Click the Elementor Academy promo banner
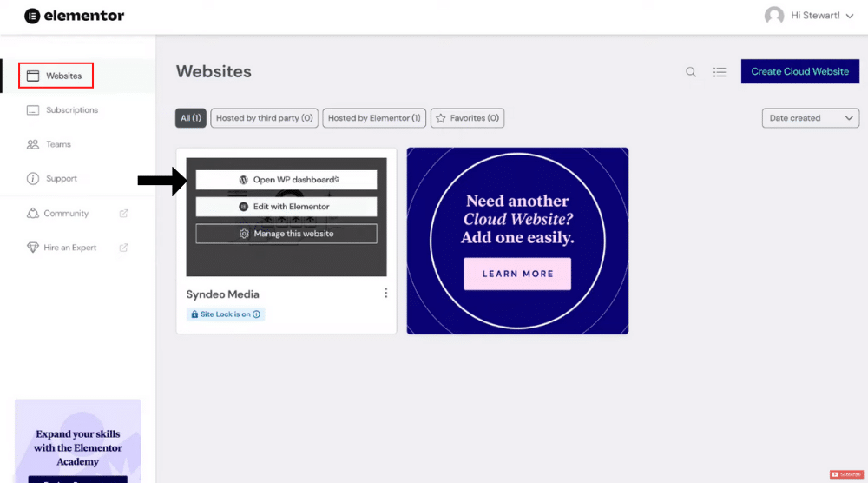This screenshot has width=868, height=483. click(77, 441)
